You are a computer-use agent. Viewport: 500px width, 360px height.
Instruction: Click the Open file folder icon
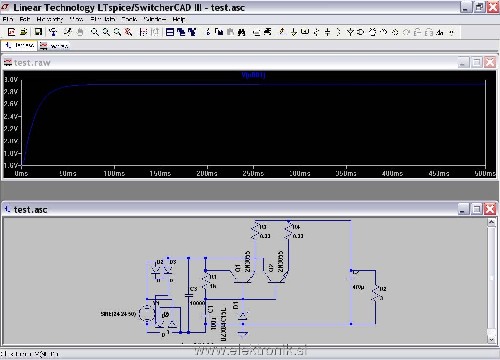tap(23, 32)
